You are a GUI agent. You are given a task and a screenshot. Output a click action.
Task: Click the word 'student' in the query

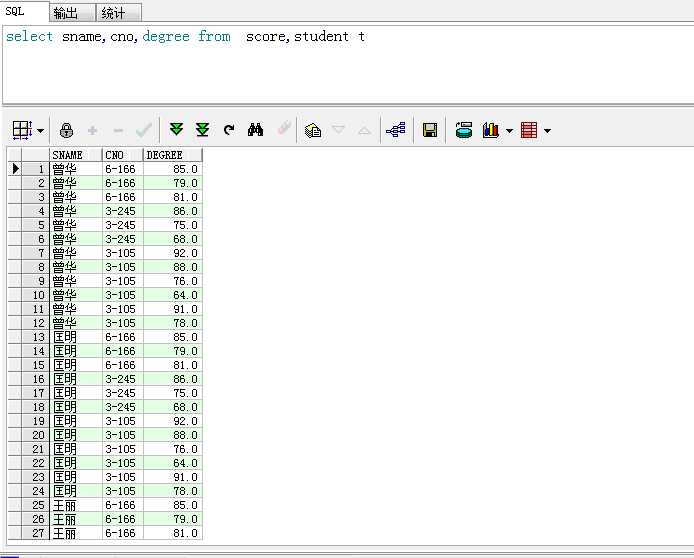click(x=321, y=36)
